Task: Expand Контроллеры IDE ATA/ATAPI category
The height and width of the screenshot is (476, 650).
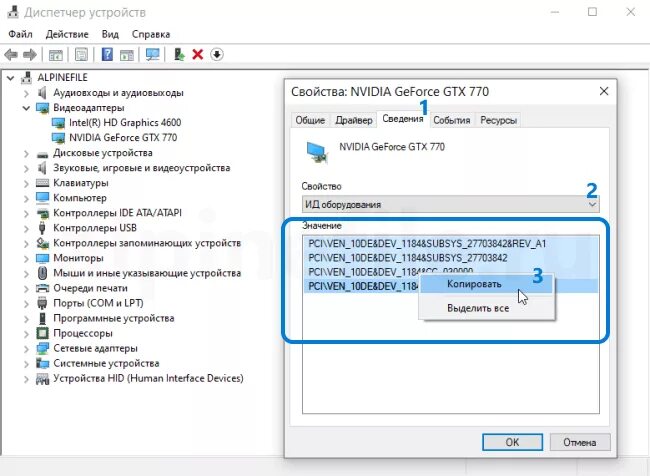Action: coord(26,214)
